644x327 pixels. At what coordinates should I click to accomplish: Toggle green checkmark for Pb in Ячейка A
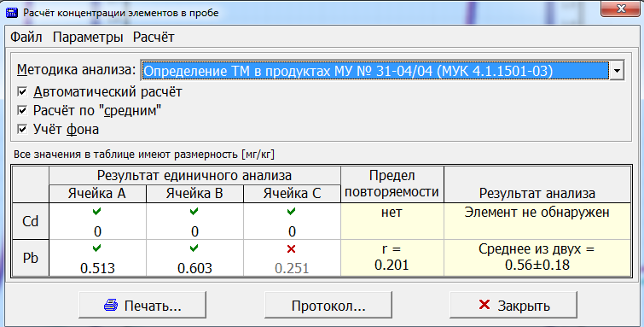click(97, 248)
